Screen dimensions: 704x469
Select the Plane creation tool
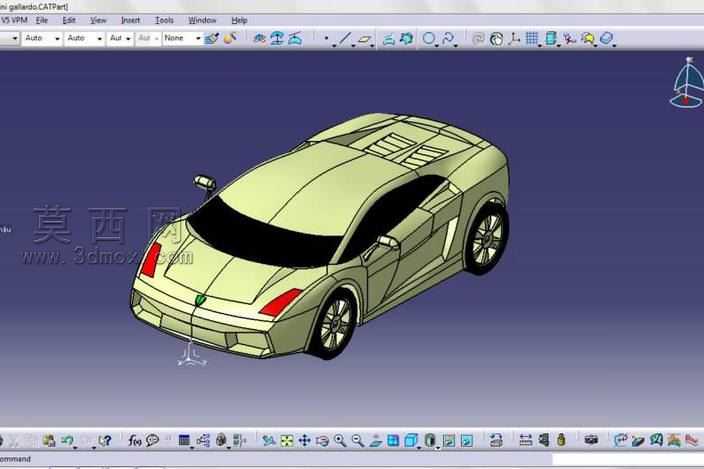point(365,40)
